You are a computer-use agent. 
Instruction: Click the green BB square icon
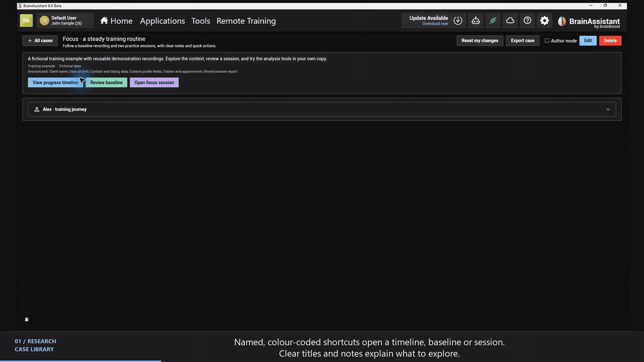pos(26,21)
